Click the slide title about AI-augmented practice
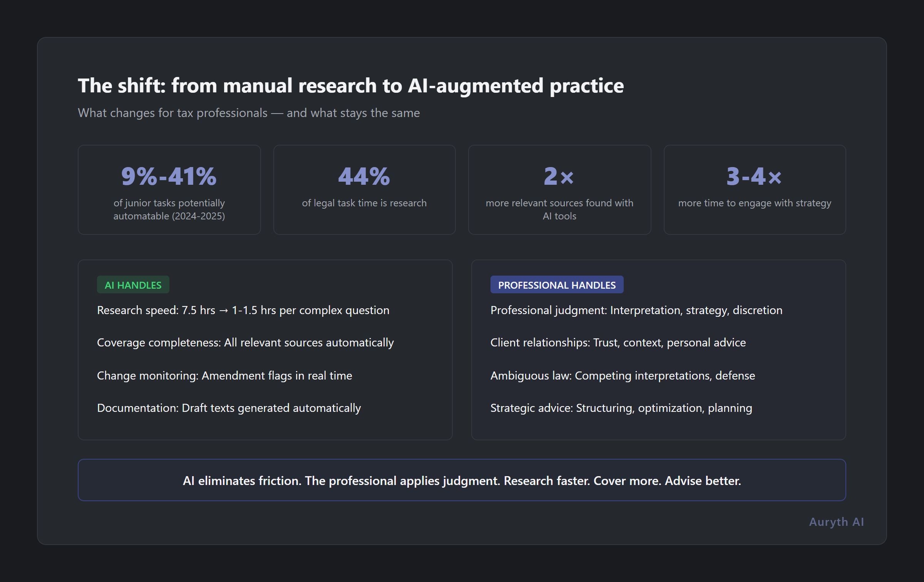924x582 pixels. click(x=351, y=85)
